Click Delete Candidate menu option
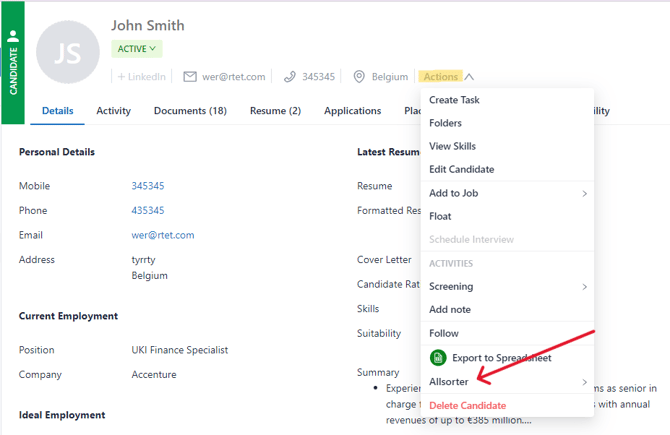 [467, 406]
